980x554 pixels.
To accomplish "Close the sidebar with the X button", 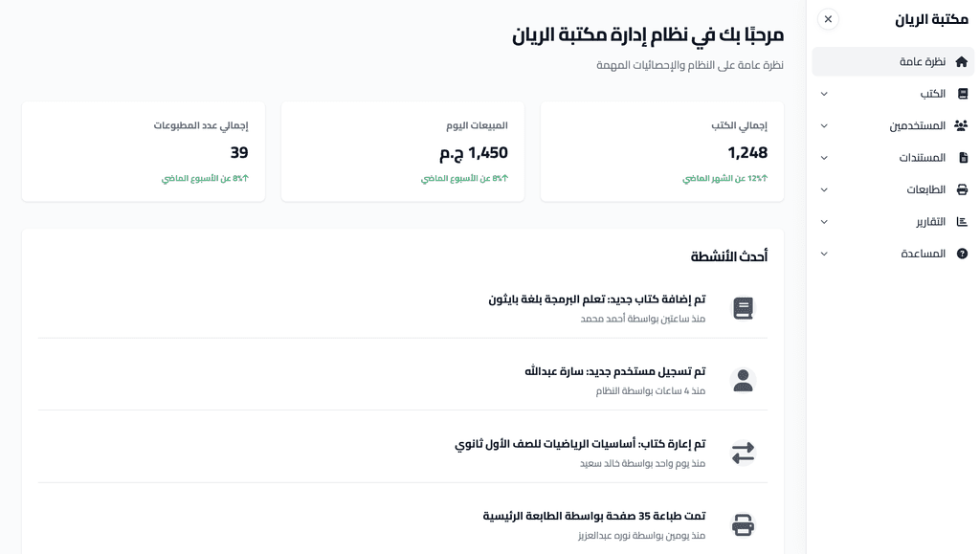I will (x=828, y=19).
